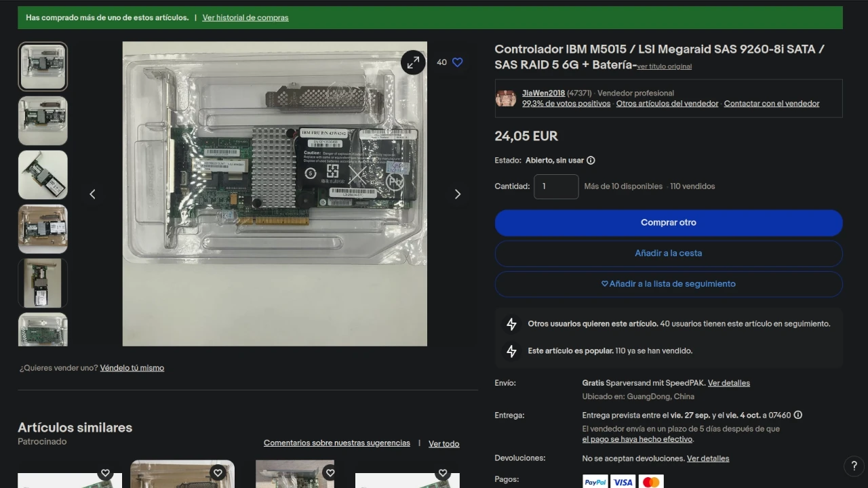The image size is (868, 488).
Task: Open Comentarios sobre nuestras sugerencias
Action: tap(337, 443)
